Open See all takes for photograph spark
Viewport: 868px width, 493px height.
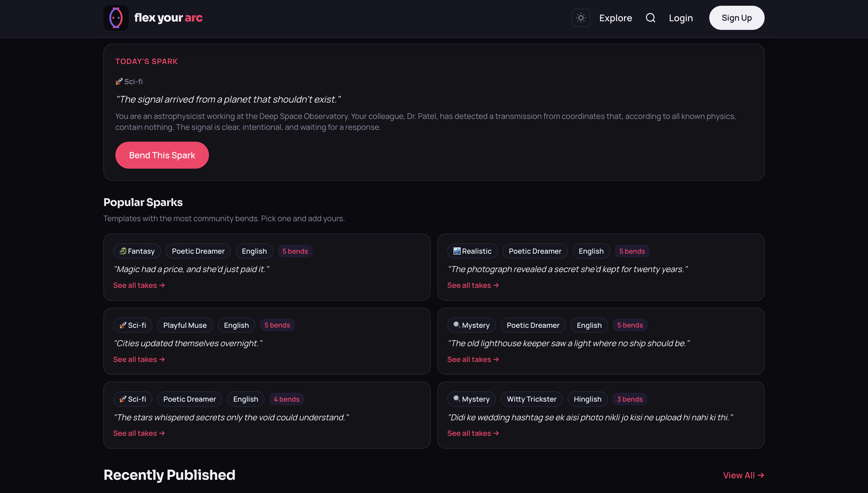[472, 285]
